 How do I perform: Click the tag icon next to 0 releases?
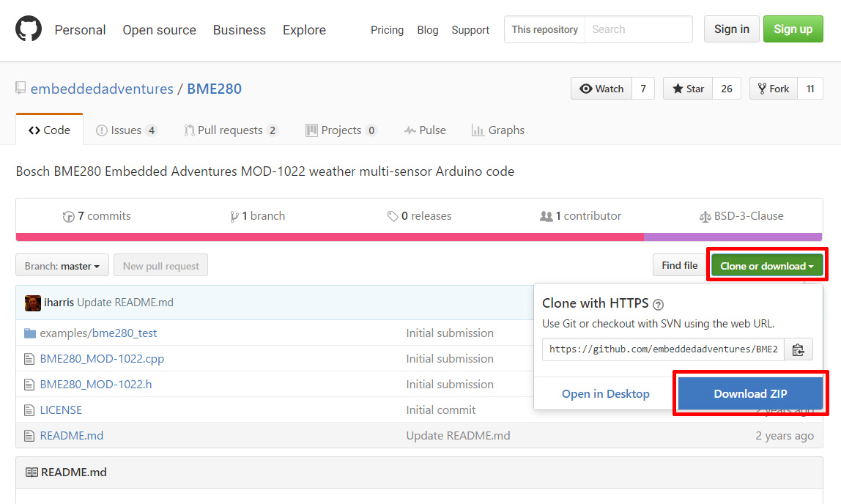(x=393, y=217)
